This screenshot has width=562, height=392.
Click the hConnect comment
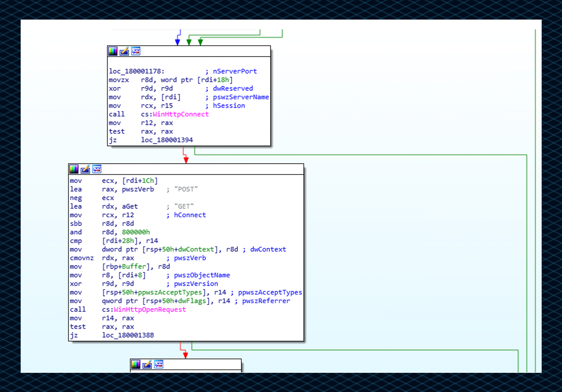[190, 215]
